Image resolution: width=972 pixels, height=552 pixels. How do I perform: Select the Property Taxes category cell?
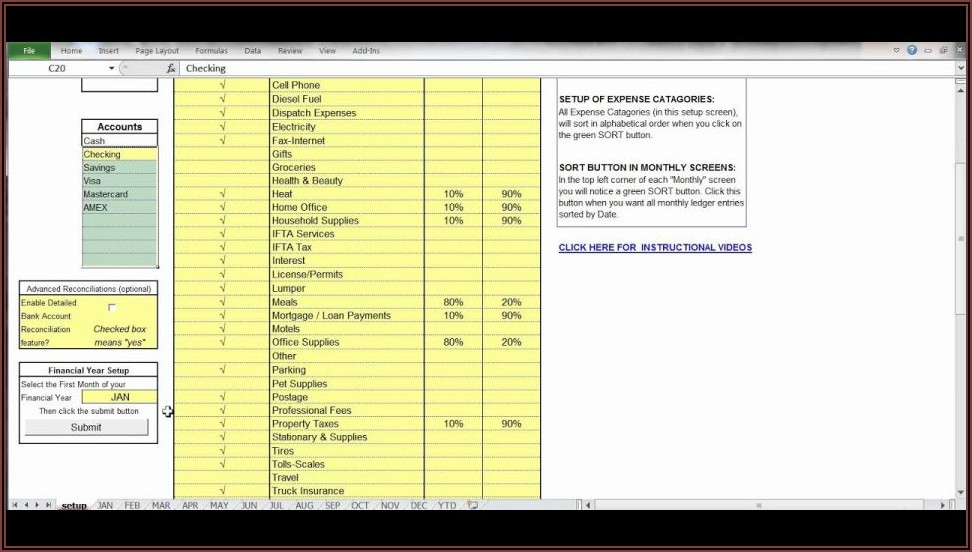coord(347,424)
